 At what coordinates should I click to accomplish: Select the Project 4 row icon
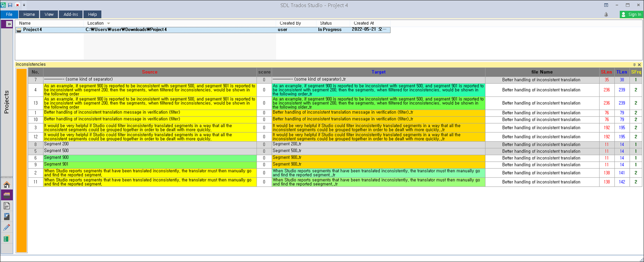[x=19, y=30]
